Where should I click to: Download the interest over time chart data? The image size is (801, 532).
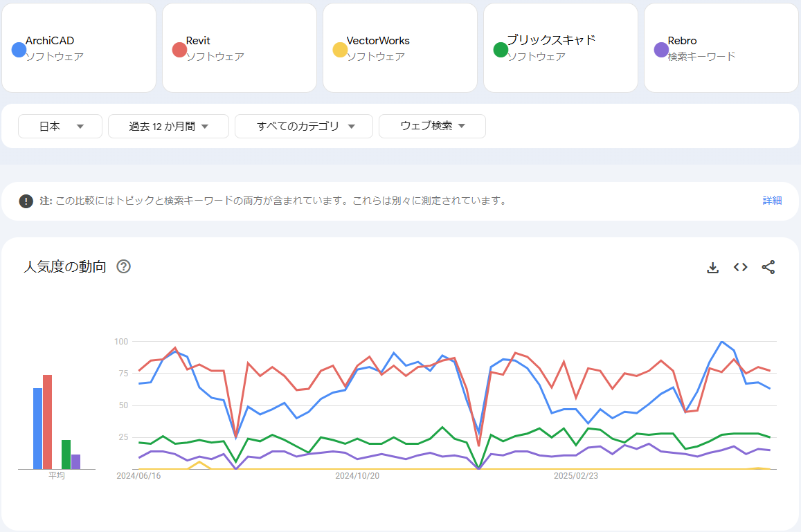tap(712, 267)
